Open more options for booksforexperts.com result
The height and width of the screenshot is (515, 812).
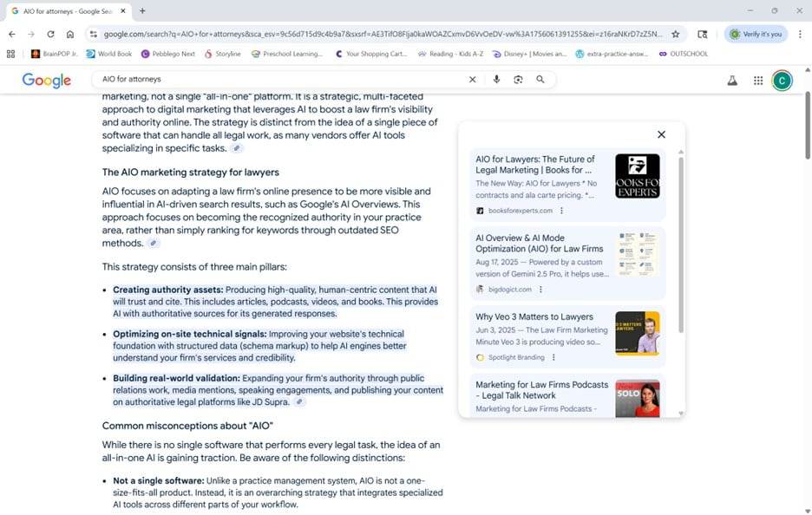coord(561,211)
